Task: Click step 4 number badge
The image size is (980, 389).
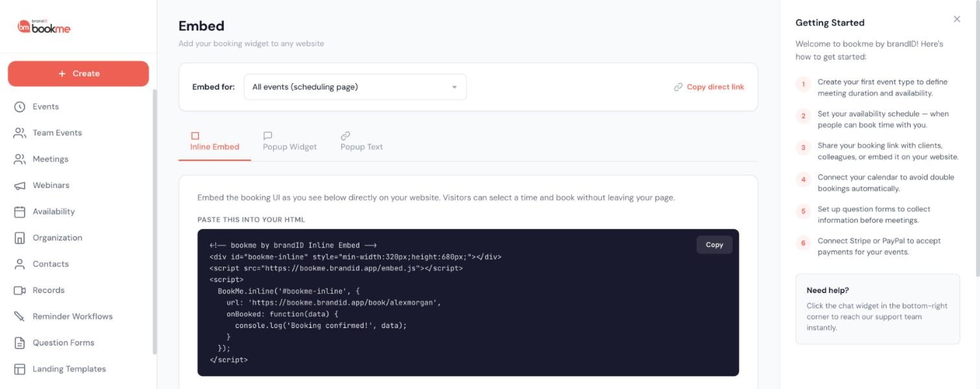Action: (x=803, y=180)
